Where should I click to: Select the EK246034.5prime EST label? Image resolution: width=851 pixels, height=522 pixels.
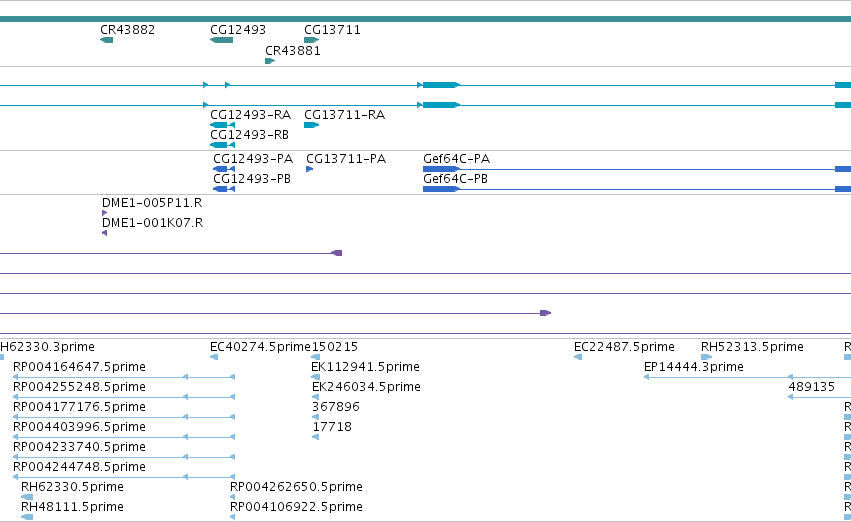coord(366,386)
